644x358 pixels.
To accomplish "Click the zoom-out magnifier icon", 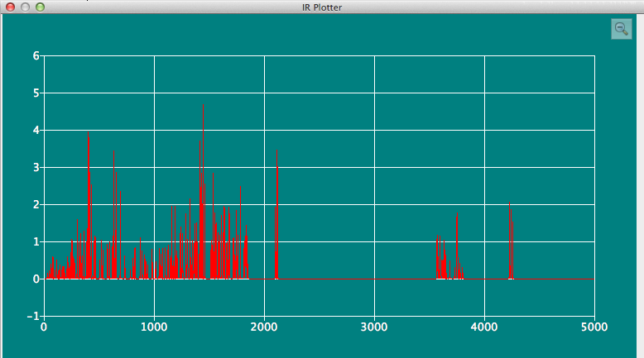I will (621, 29).
